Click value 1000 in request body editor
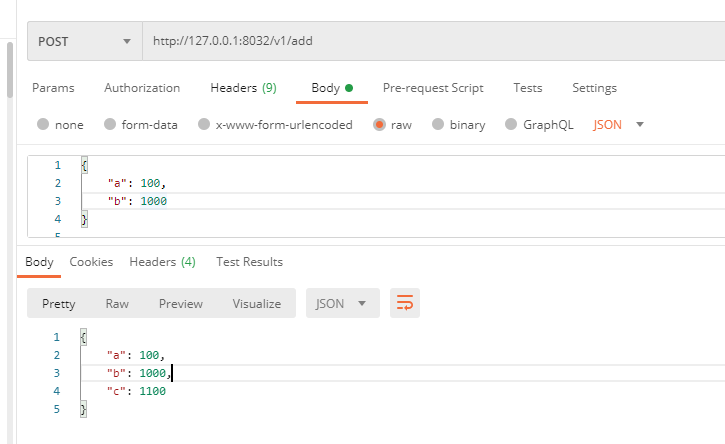 click(x=154, y=201)
